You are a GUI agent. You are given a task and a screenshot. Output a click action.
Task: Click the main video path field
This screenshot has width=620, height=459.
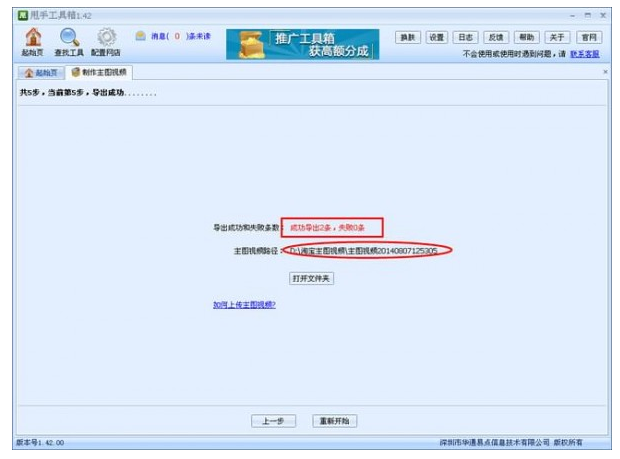point(364,251)
